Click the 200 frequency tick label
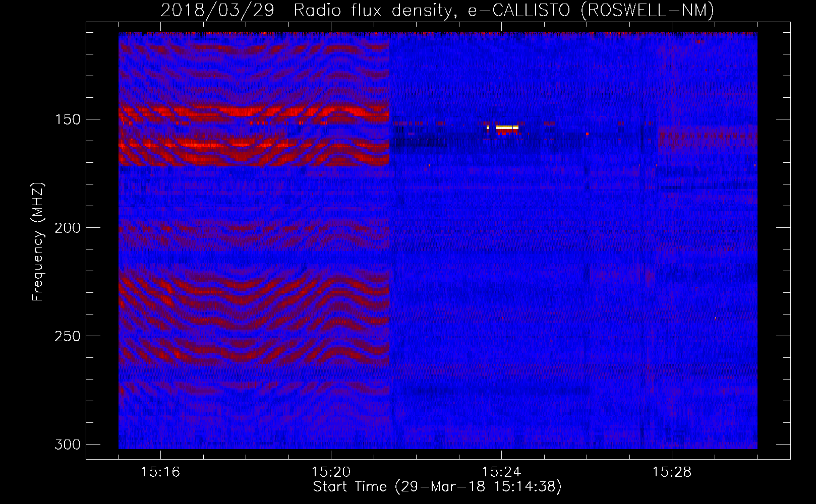This screenshot has height=504, width=816. 68,228
